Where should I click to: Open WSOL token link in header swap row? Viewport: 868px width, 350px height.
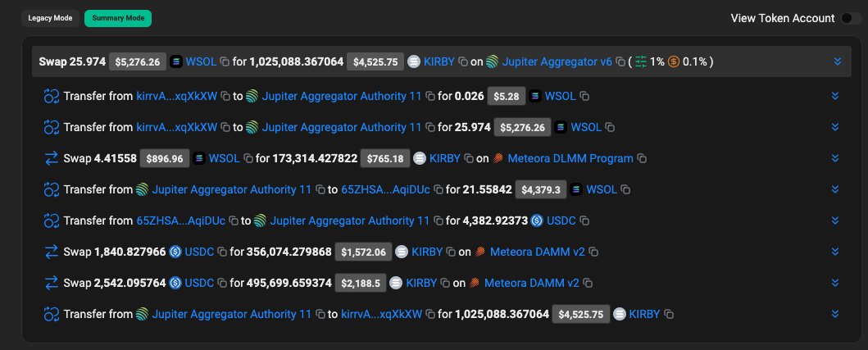[201, 61]
